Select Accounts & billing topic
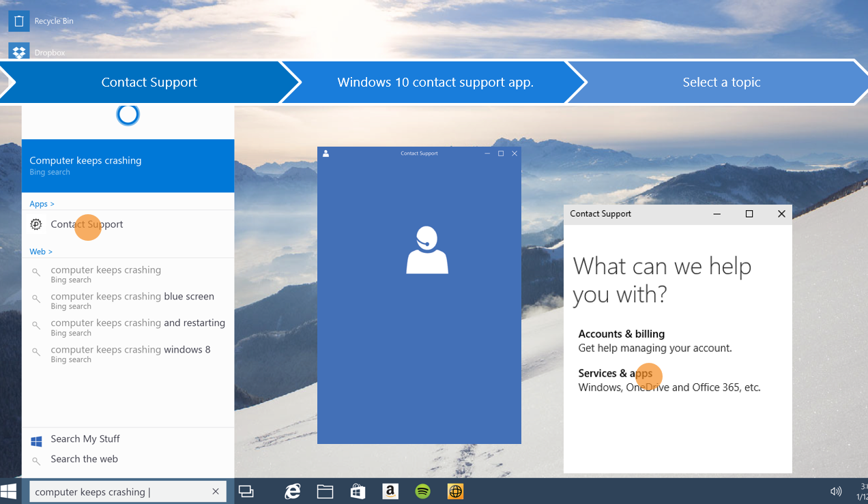The width and height of the screenshot is (868, 504). tap(621, 334)
